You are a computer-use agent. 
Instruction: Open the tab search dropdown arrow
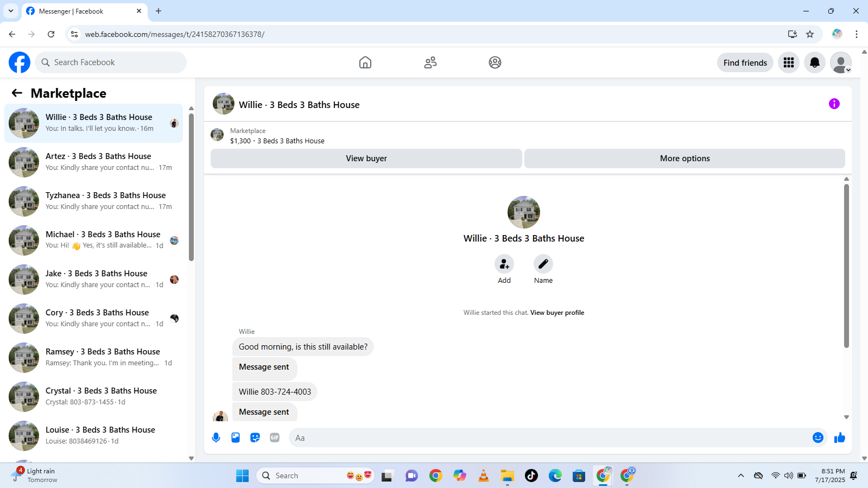(x=11, y=11)
